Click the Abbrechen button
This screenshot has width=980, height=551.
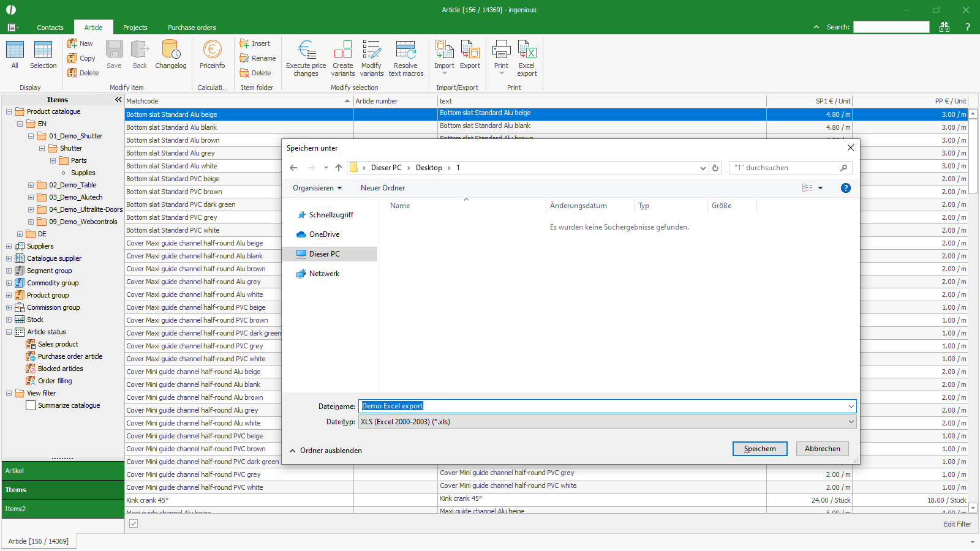click(x=822, y=449)
